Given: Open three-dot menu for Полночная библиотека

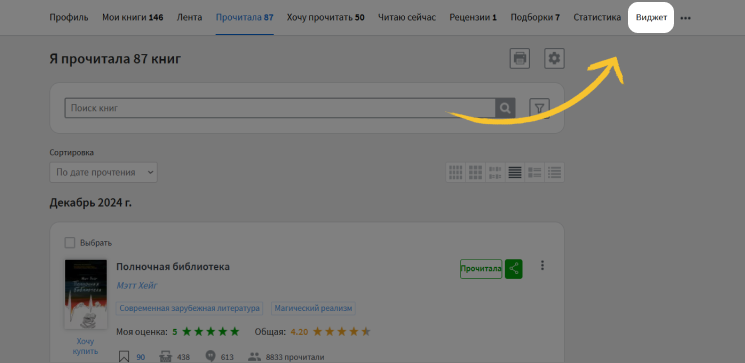Looking at the screenshot, I should (x=542, y=266).
